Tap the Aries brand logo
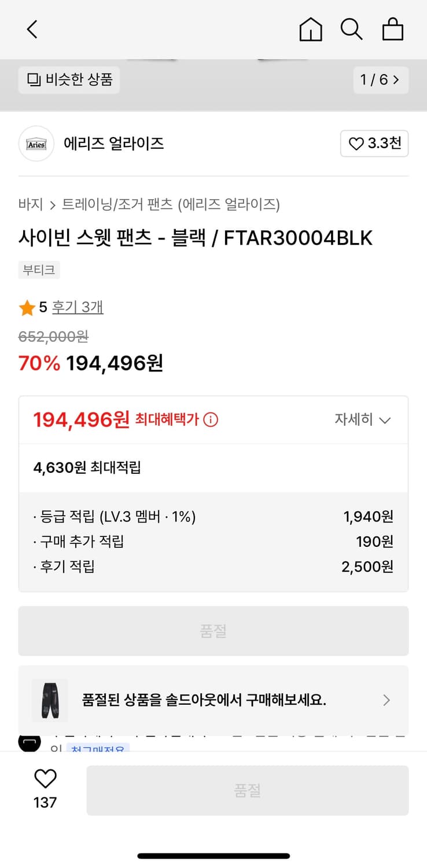Image resolution: width=427 pixels, height=868 pixels. point(36,144)
